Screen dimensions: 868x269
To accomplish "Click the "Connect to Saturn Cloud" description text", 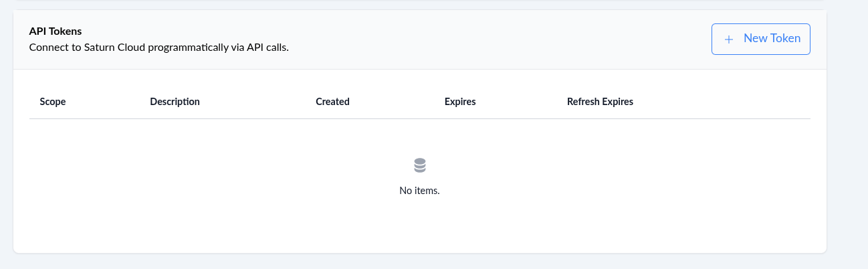I will [158, 48].
